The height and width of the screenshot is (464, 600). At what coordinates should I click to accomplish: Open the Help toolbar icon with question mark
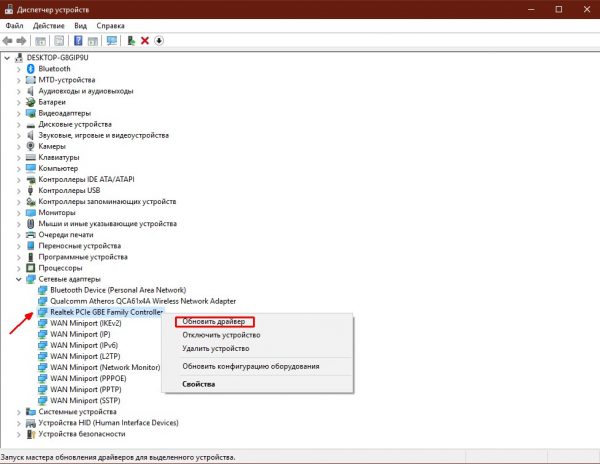tap(78, 41)
